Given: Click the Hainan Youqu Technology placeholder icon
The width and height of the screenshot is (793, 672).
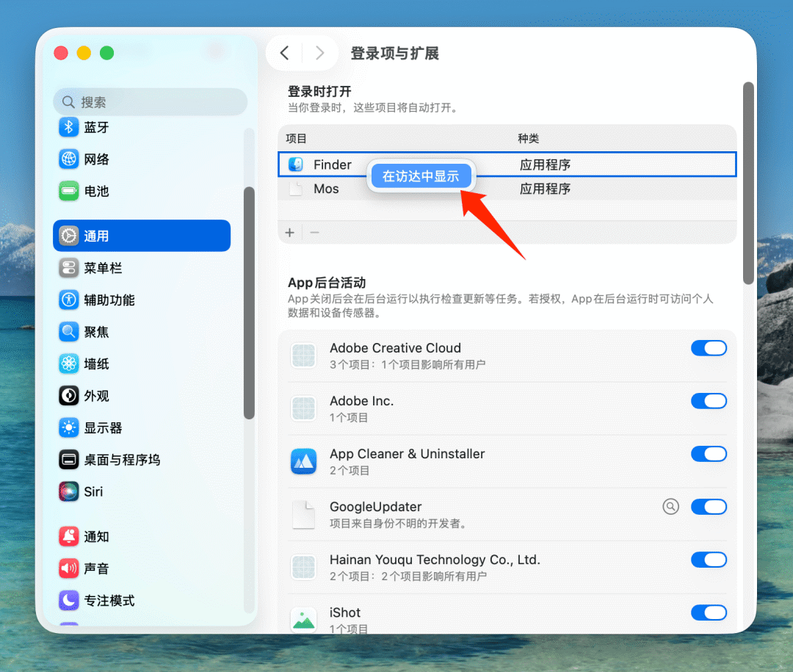Looking at the screenshot, I should point(303,567).
